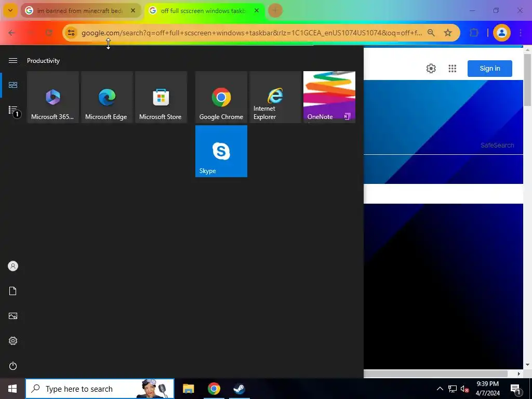Launch Skype from the Start tile

(x=221, y=151)
